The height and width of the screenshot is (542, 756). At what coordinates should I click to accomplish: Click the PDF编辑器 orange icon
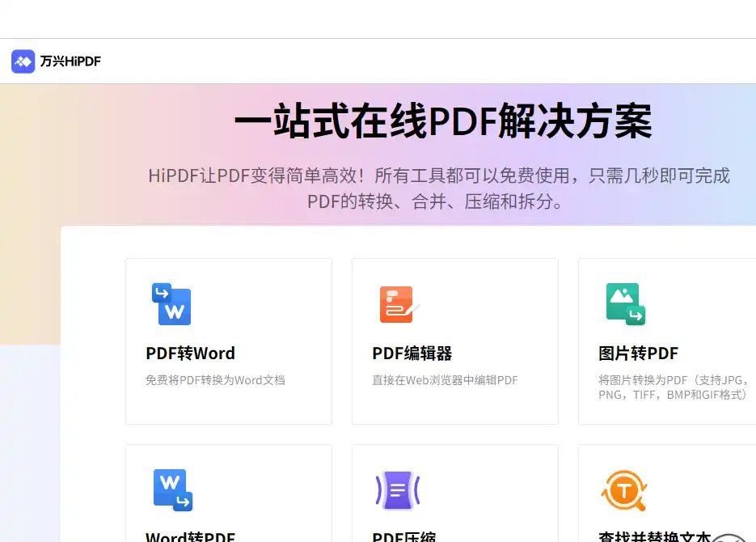pos(399,304)
